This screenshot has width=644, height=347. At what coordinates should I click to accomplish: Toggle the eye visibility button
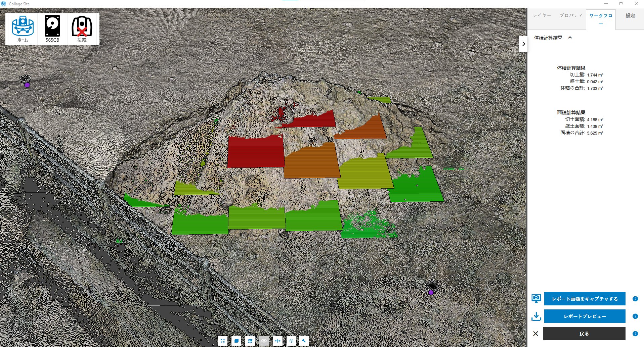[264, 341]
